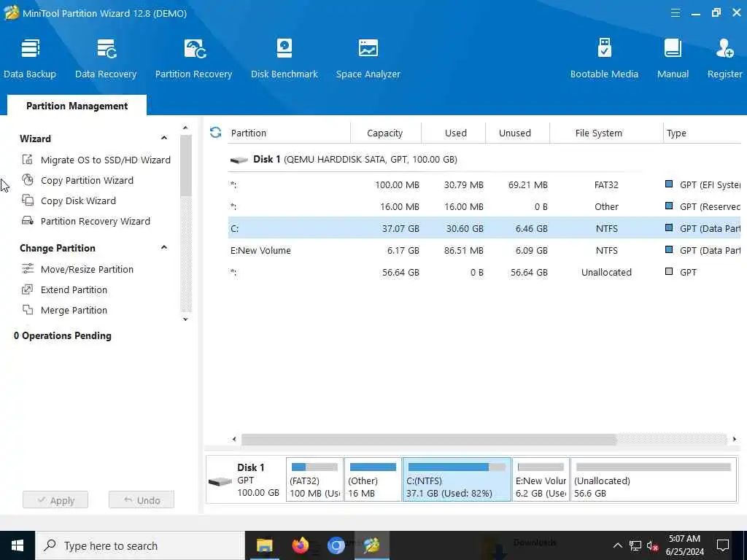747x560 pixels.
Task: Open the hamburger menu in title bar
Action: (x=675, y=13)
